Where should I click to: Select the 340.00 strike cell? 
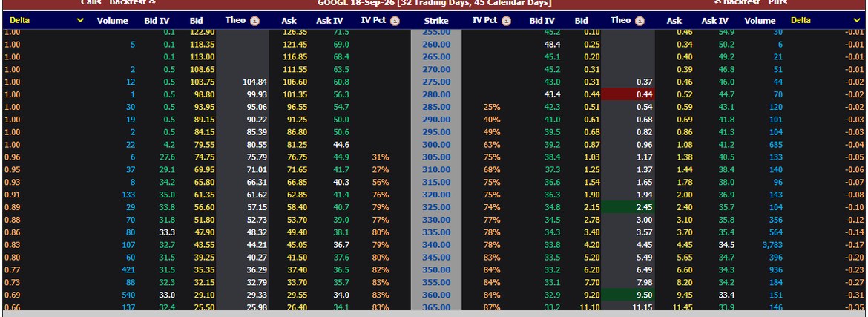pos(436,245)
